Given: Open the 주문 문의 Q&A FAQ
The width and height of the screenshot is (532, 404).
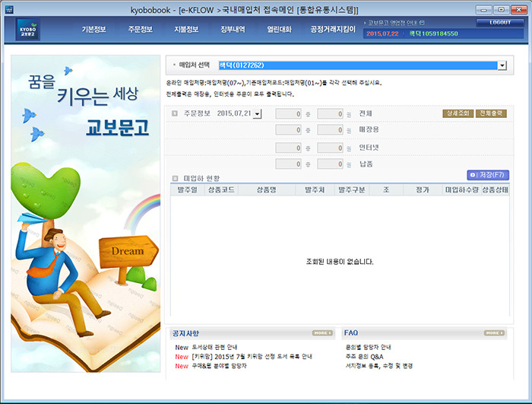Looking at the screenshot, I should [x=364, y=357].
